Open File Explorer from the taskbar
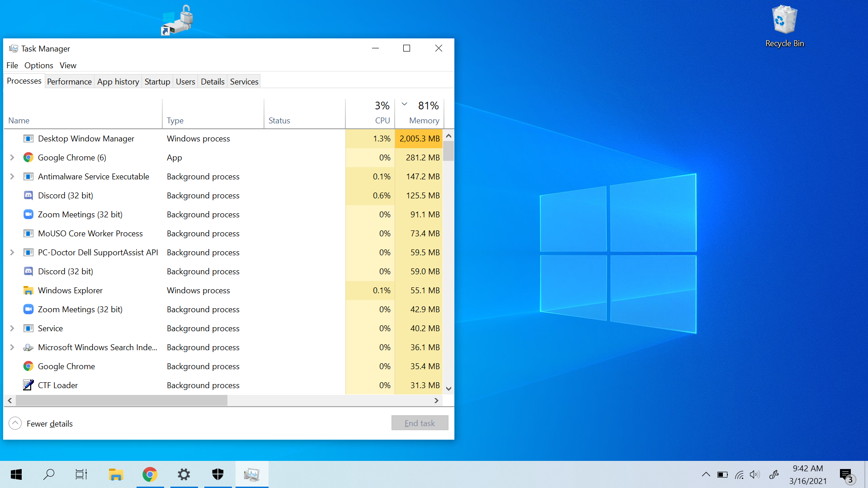Image resolution: width=868 pixels, height=488 pixels. click(116, 474)
